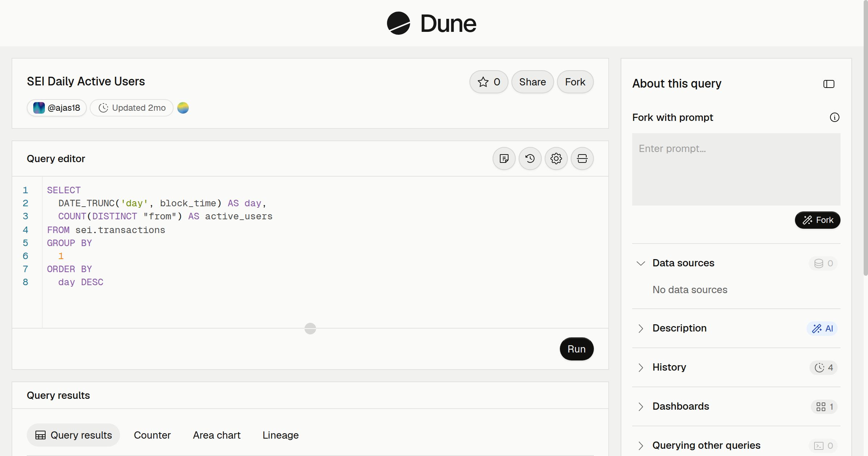
Task: Expand Querying other queries section
Action: (x=641, y=446)
